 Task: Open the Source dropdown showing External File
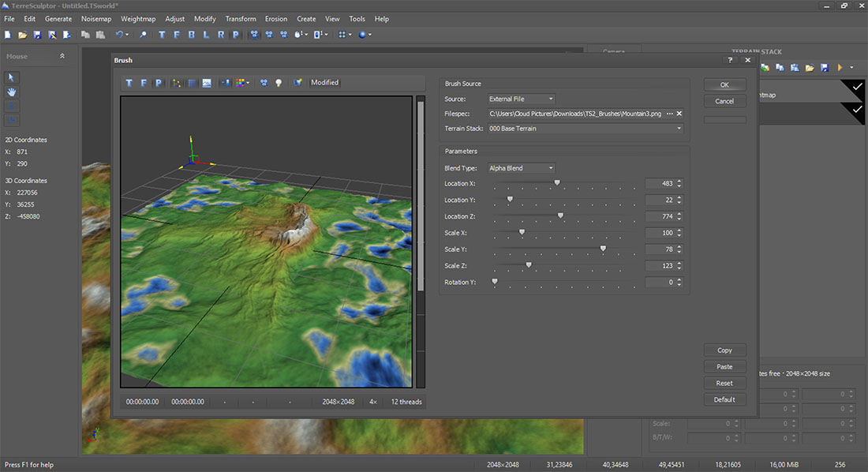pos(521,99)
